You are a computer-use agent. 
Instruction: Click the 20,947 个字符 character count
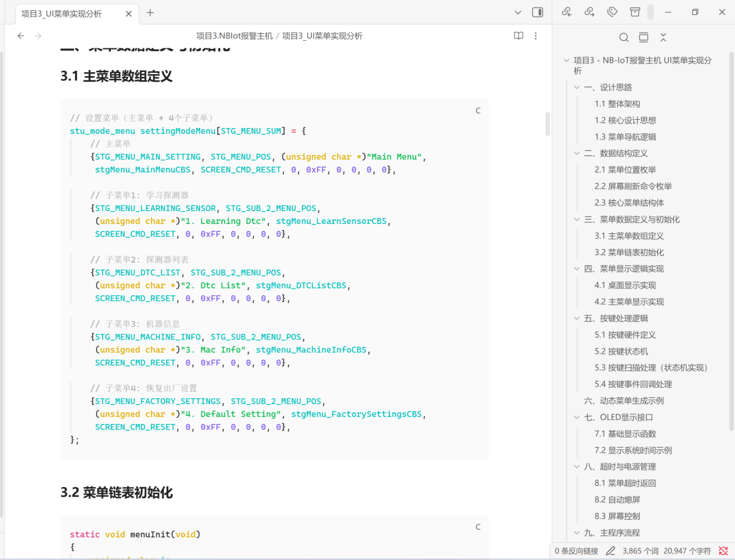687,551
